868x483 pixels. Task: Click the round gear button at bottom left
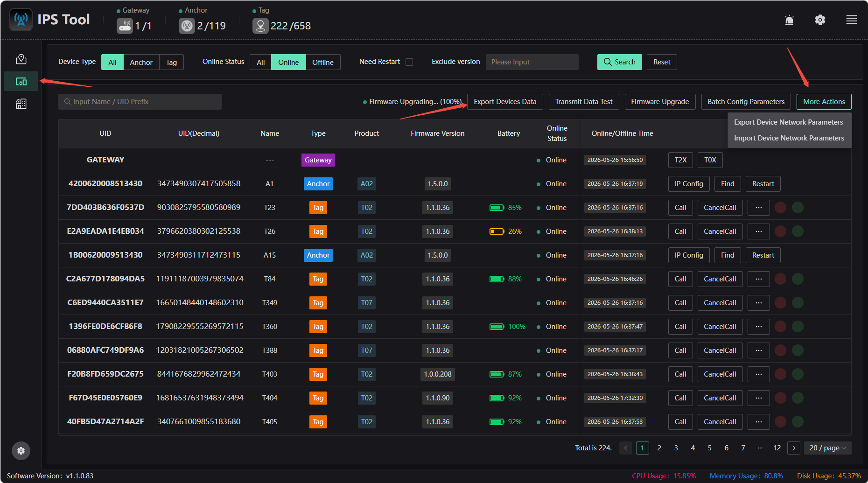tap(21, 451)
